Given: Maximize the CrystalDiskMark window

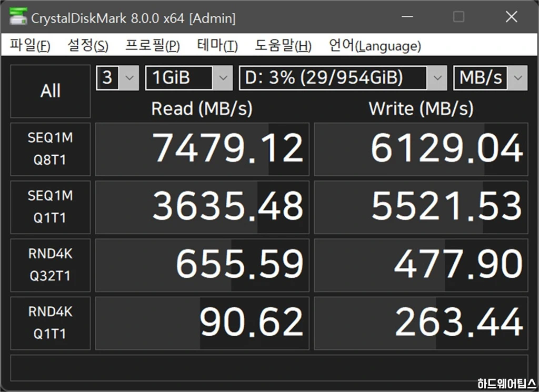Looking at the screenshot, I should click(x=458, y=16).
